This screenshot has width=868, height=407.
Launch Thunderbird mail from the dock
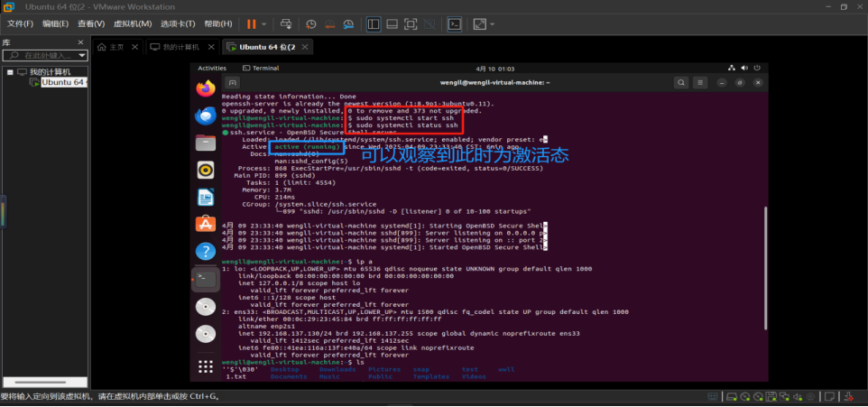click(x=206, y=116)
